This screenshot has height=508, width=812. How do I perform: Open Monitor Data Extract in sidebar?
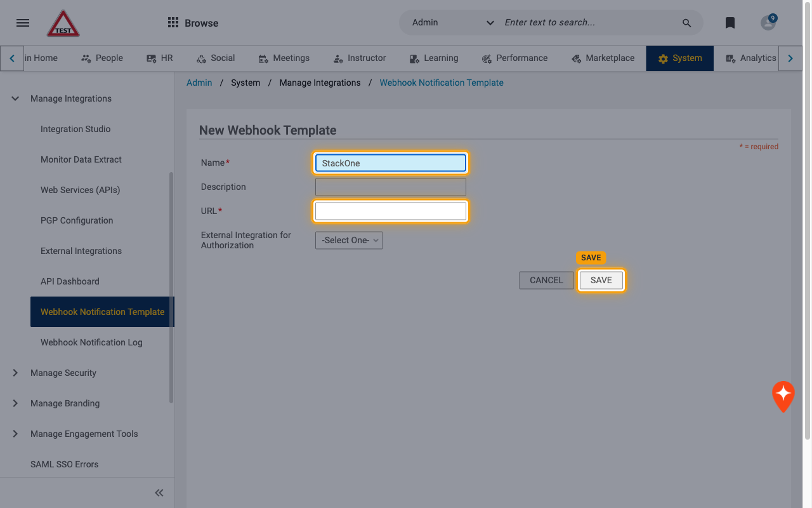[x=81, y=159]
